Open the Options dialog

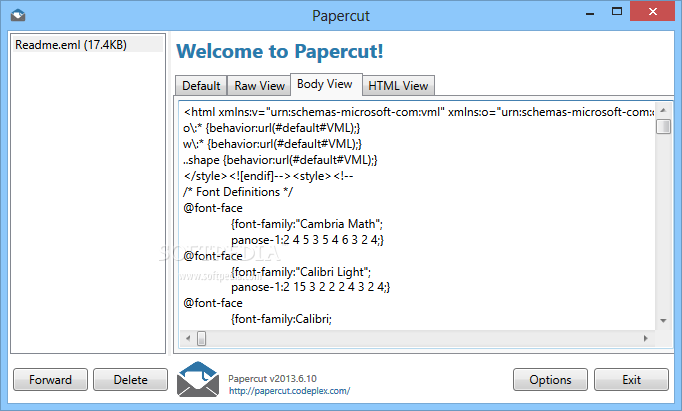click(x=550, y=380)
